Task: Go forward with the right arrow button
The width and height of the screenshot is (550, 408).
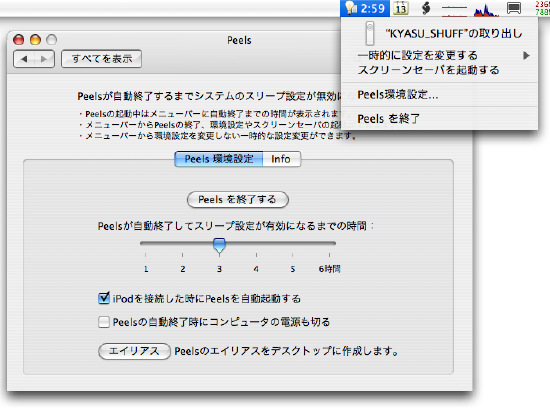Action: click(x=44, y=59)
